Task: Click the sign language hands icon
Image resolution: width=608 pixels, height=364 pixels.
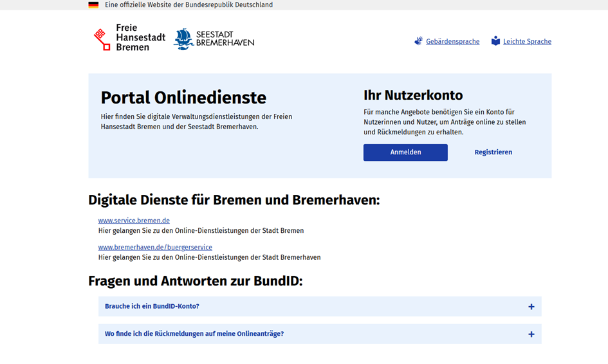Action: (418, 41)
